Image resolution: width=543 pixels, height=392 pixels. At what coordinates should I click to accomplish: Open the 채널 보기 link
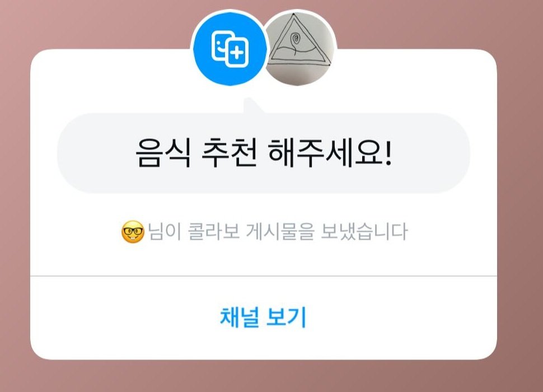click(x=263, y=316)
